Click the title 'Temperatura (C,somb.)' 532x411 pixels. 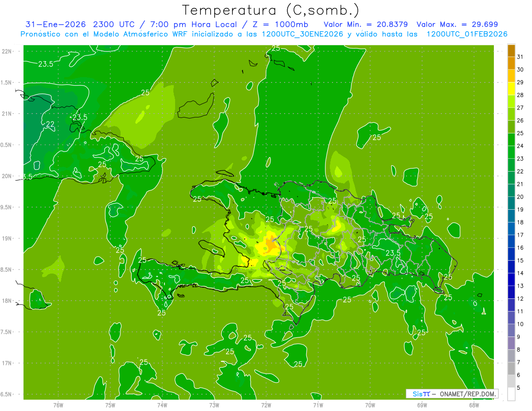pyautogui.click(x=271, y=10)
